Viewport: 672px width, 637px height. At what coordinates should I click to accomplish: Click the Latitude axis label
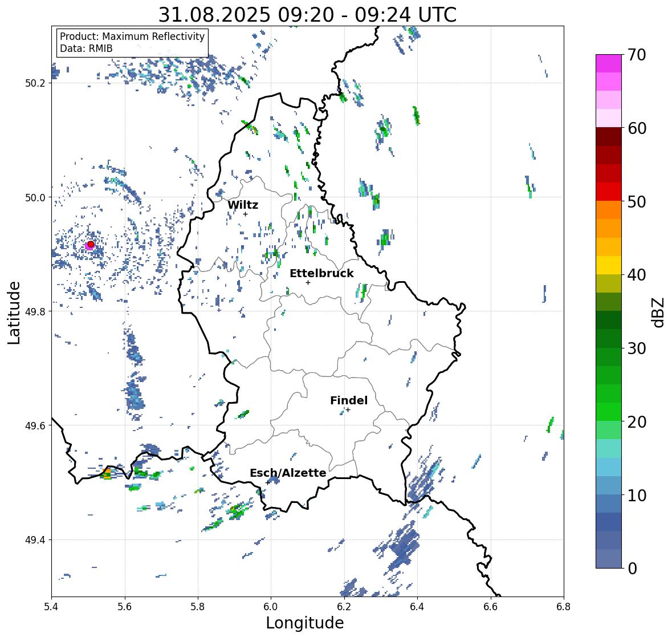tap(14, 313)
